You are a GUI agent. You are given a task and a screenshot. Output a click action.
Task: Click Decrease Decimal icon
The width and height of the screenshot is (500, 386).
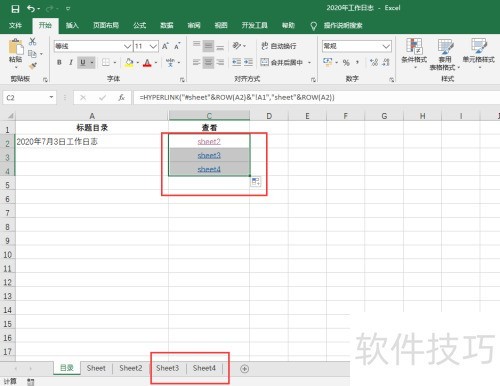(386, 62)
